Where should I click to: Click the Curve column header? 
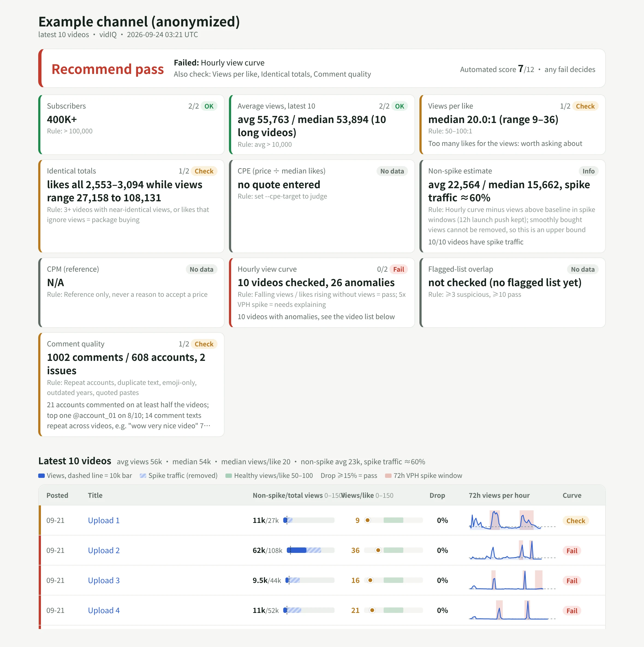click(572, 495)
